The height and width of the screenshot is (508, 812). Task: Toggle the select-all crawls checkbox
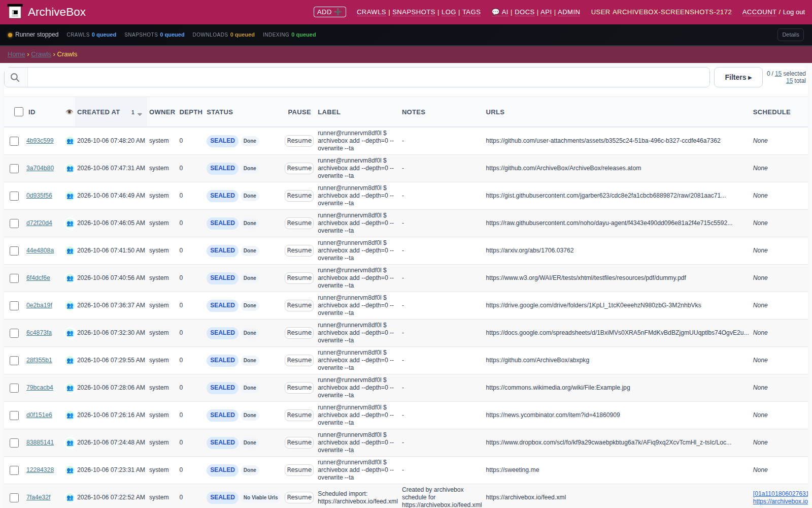pos(19,112)
